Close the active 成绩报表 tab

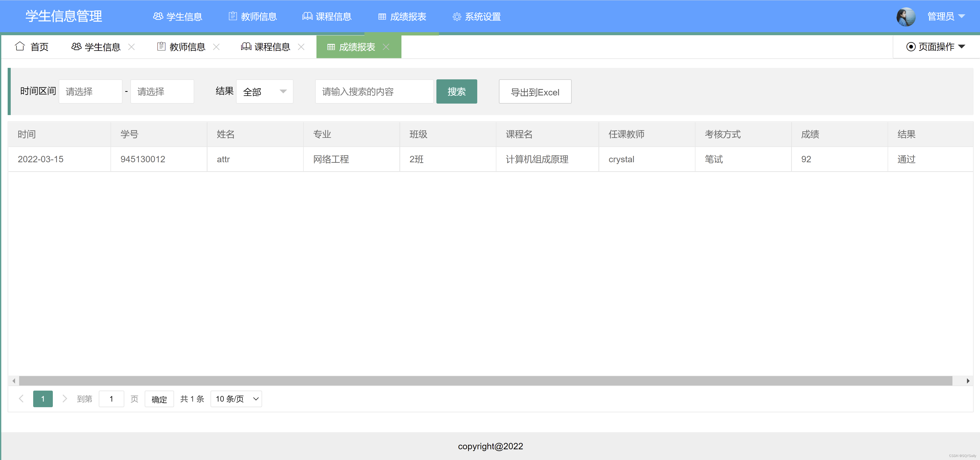386,47
